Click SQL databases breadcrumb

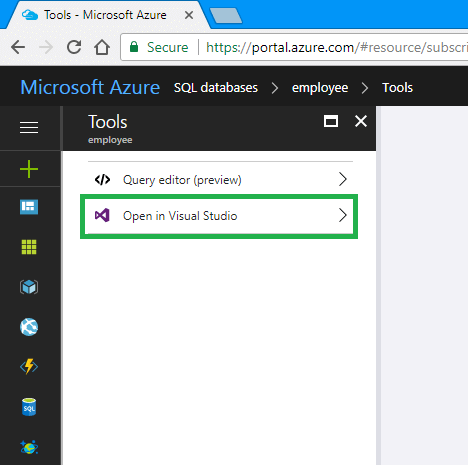pyautogui.click(x=216, y=88)
